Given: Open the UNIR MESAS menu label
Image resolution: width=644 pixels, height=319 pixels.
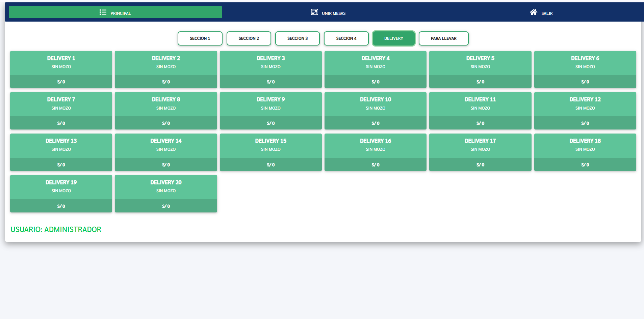Looking at the screenshot, I should coord(334,13).
